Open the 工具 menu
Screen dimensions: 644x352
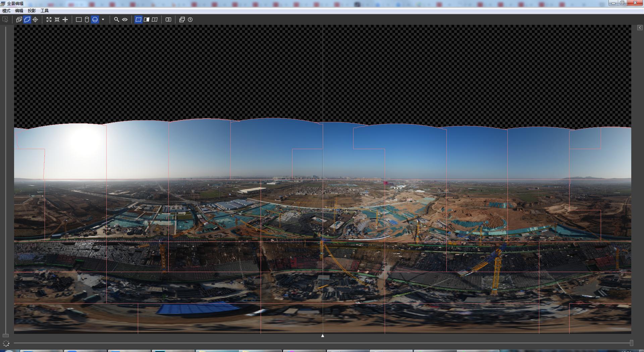pyautogui.click(x=45, y=11)
